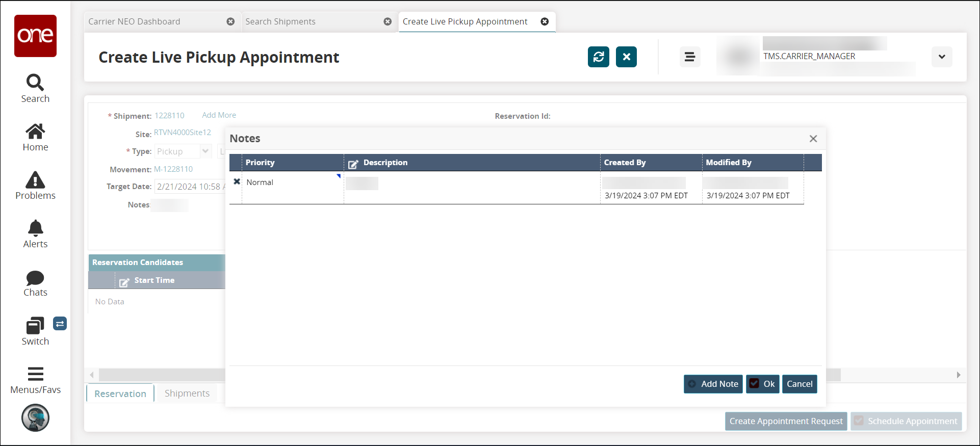Image resolution: width=980 pixels, height=446 pixels.
Task: Click the ONE logo icon
Action: point(35,36)
